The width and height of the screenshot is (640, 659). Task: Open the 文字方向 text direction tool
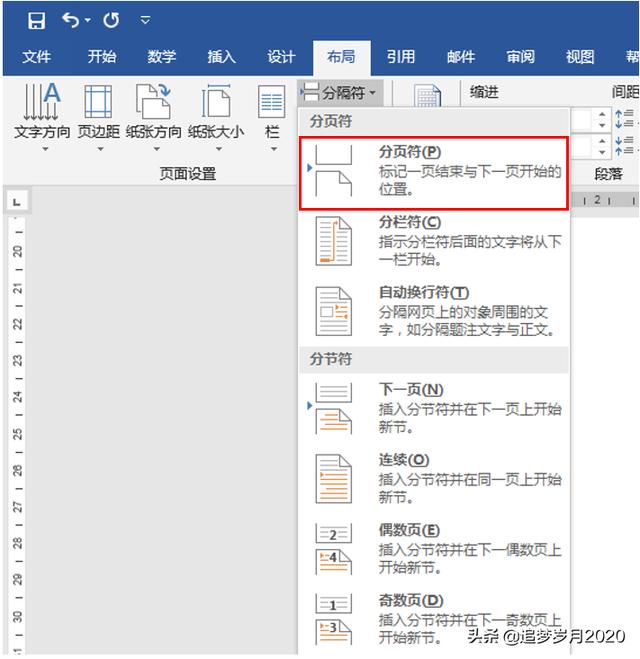click(x=42, y=117)
